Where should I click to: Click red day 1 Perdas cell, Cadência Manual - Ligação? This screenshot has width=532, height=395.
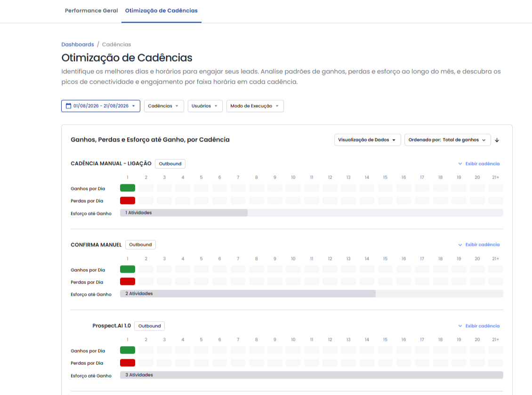(128, 200)
